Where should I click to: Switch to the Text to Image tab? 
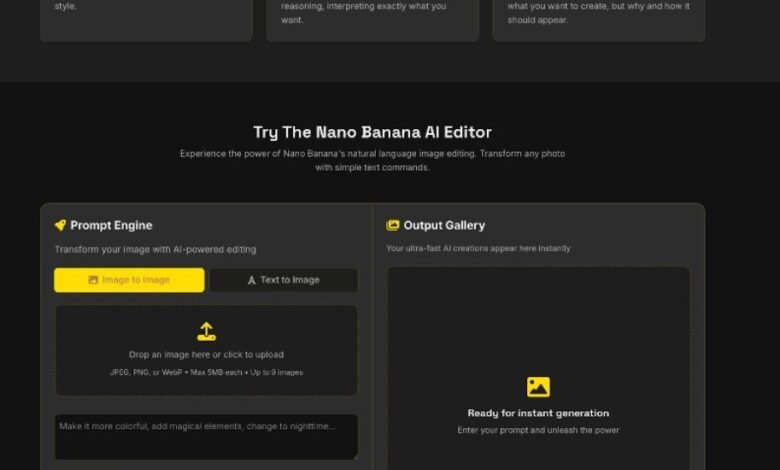284,280
